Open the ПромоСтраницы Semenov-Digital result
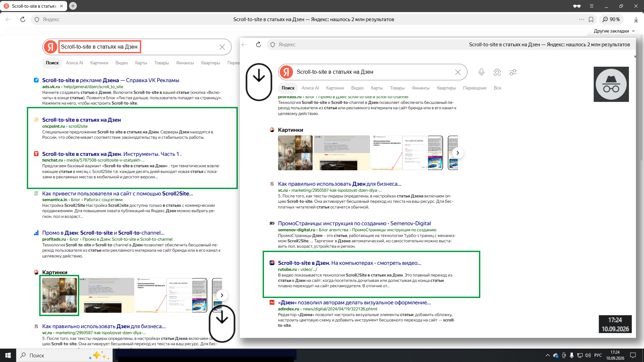Image resolution: width=644 pixels, height=362 pixels. coord(354,223)
